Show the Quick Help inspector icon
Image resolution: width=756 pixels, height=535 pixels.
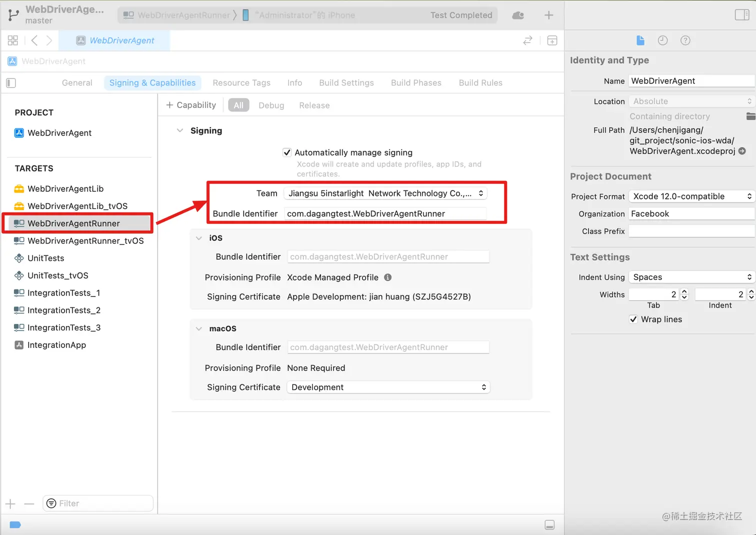685,40
